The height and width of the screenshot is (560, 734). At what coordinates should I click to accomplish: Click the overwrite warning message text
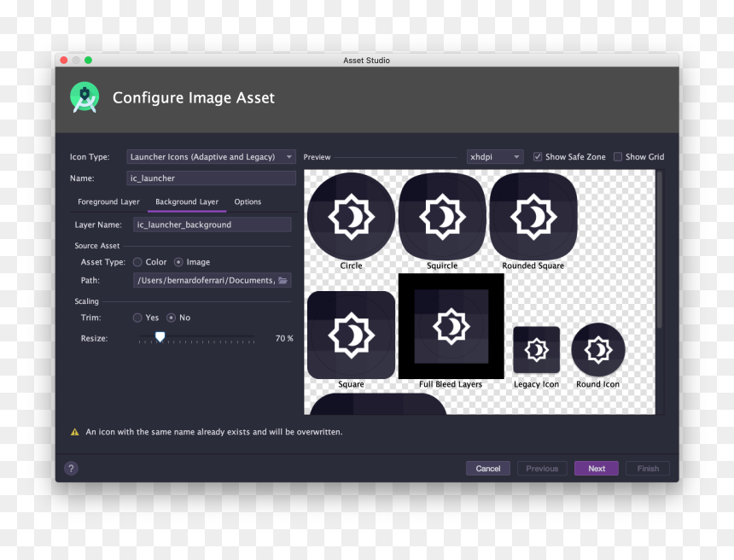coord(214,432)
